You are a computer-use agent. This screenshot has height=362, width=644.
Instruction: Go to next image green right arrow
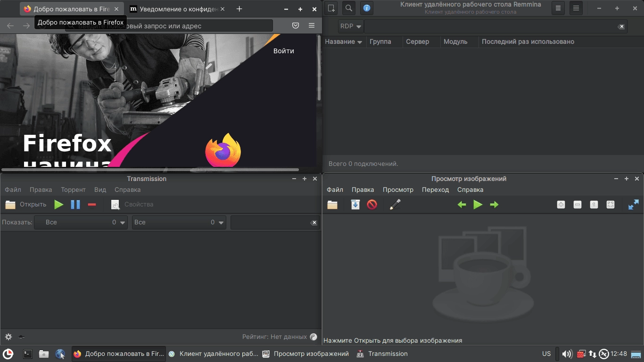tap(494, 205)
